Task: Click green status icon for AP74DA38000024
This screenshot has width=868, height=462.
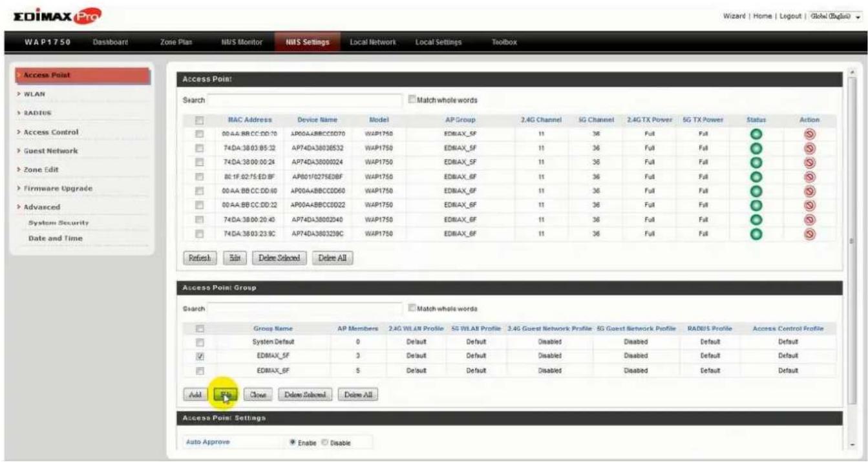Action: click(x=755, y=162)
